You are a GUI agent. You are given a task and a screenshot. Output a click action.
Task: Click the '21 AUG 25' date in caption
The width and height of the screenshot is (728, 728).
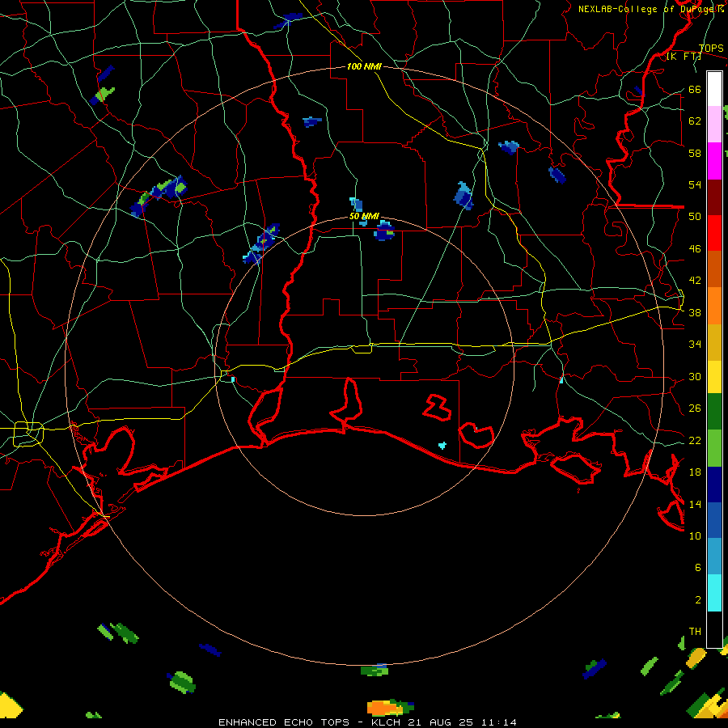(441, 722)
